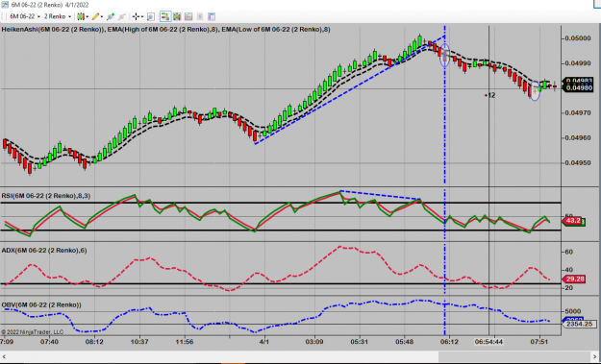Click the window title 6M 06-22 (2 Renko) 4/1/2022
The width and height of the screenshot is (601, 364).
(x=50, y=5)
